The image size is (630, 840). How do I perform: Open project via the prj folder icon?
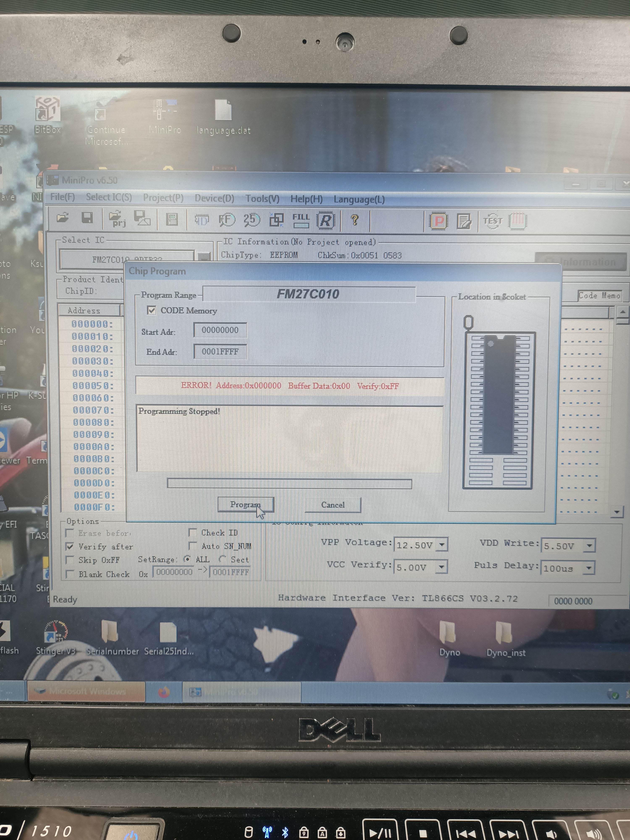click(x=117, y=219)
